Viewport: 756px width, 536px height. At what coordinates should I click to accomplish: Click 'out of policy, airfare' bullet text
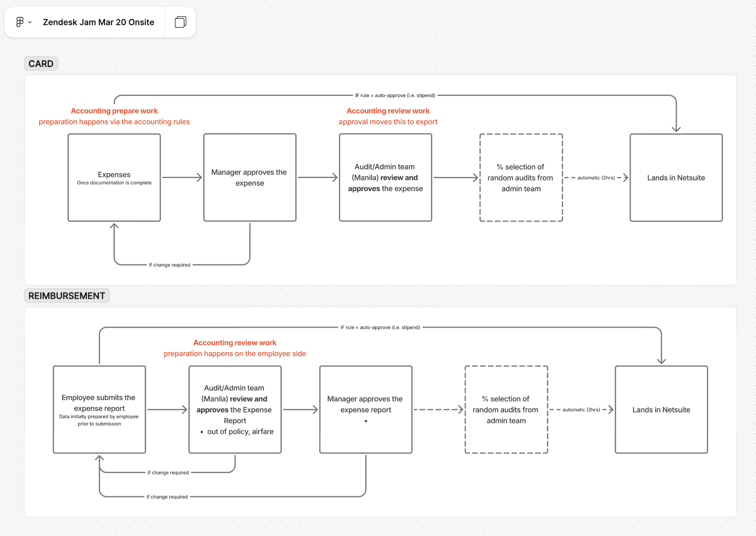[x=240, y=432]
